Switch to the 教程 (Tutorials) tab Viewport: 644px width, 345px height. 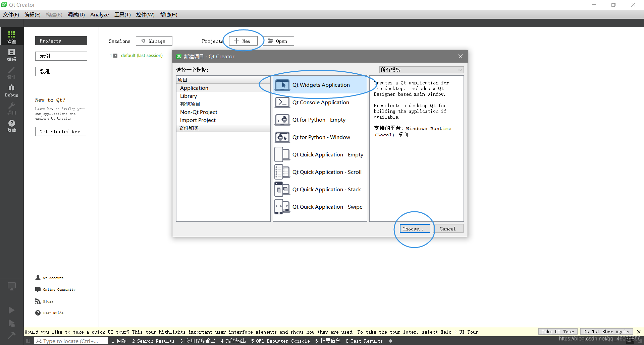(61, 71)
